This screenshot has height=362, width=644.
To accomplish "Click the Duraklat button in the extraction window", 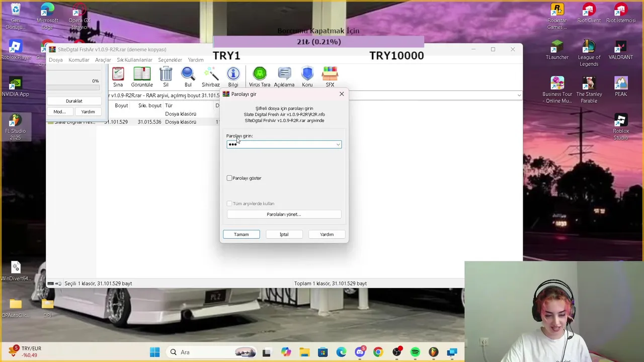I will tap(74, 101).
